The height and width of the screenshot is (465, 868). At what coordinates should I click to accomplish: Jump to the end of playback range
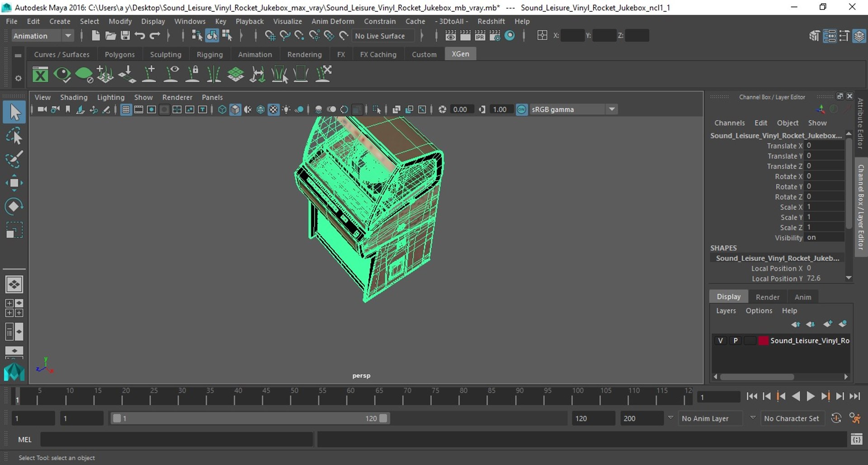(x=854, y=396)
